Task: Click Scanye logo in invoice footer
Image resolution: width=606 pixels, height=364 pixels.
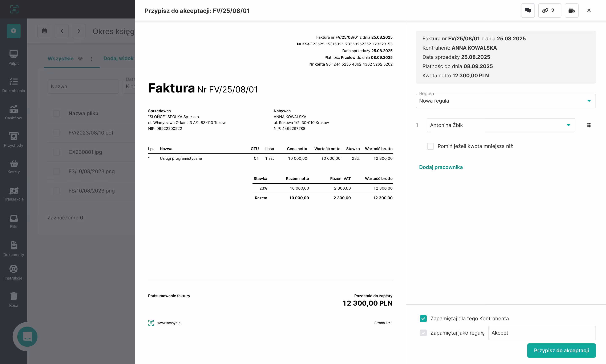Action: [151, 323]
